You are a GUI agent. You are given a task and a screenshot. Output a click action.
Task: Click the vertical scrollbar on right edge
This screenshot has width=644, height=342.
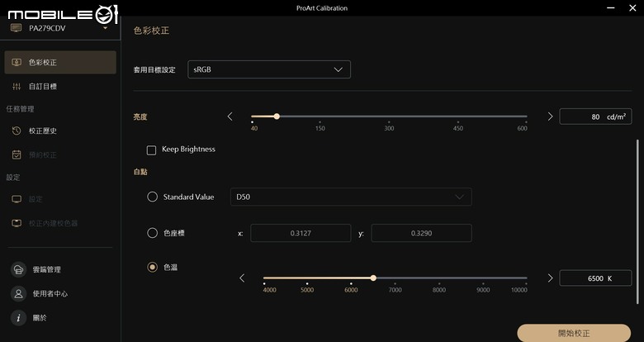638,221
